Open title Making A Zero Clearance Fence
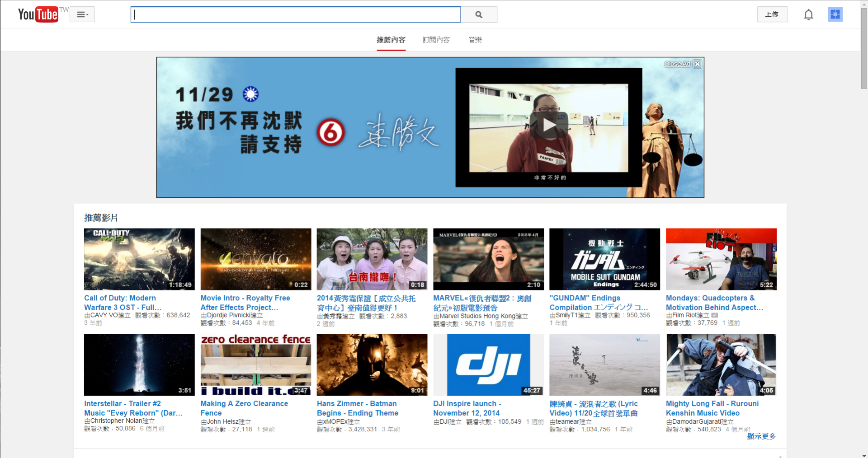 [x=244, y=408]
